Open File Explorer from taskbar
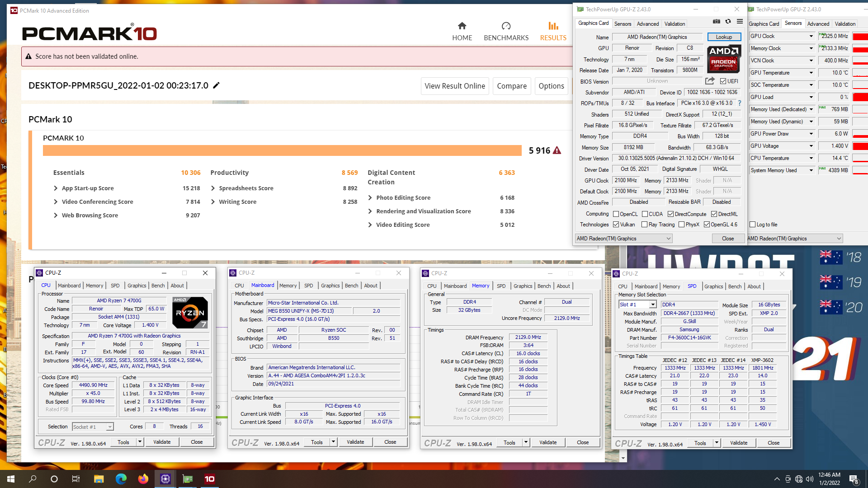Screen dimensions: 868x488 click(99, 479)
